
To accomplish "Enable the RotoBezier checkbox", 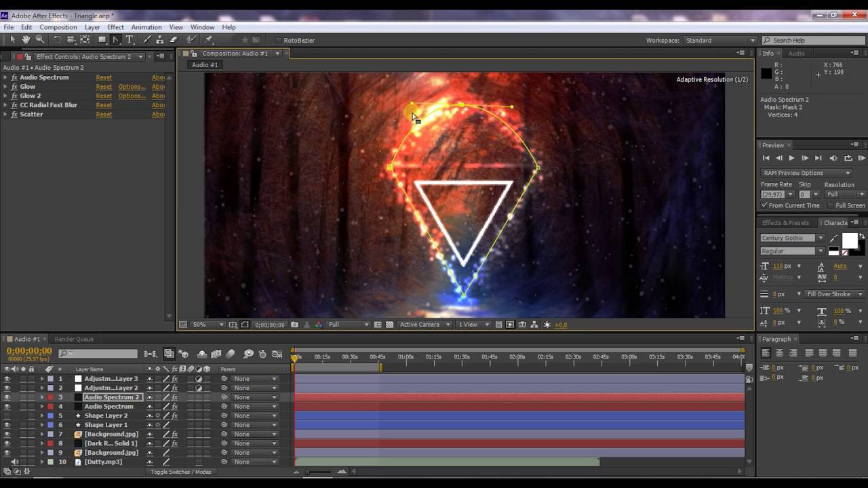I will [x=278, y=41].
